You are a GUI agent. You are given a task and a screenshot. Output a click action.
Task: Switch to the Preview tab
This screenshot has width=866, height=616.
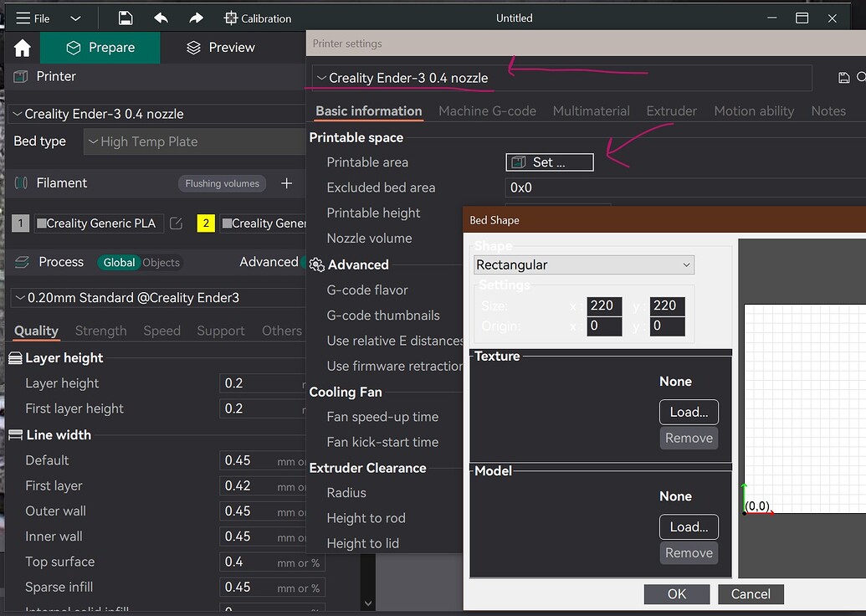point(220,48)
